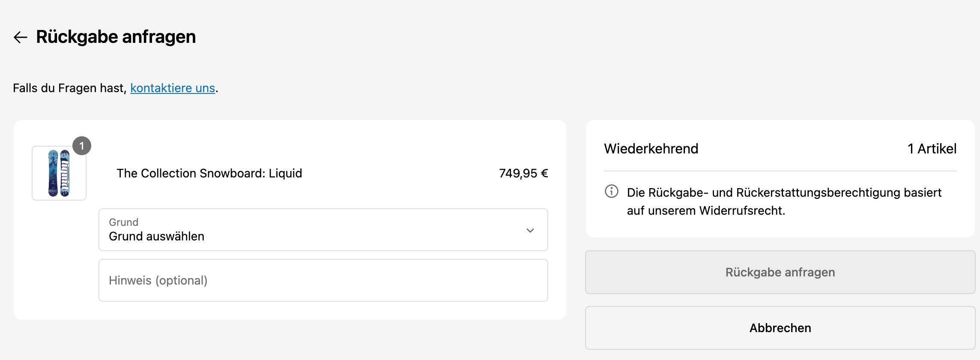The image size is (980, 360).
Task: Click the 1 Artikel label
Action: [931, 149]
